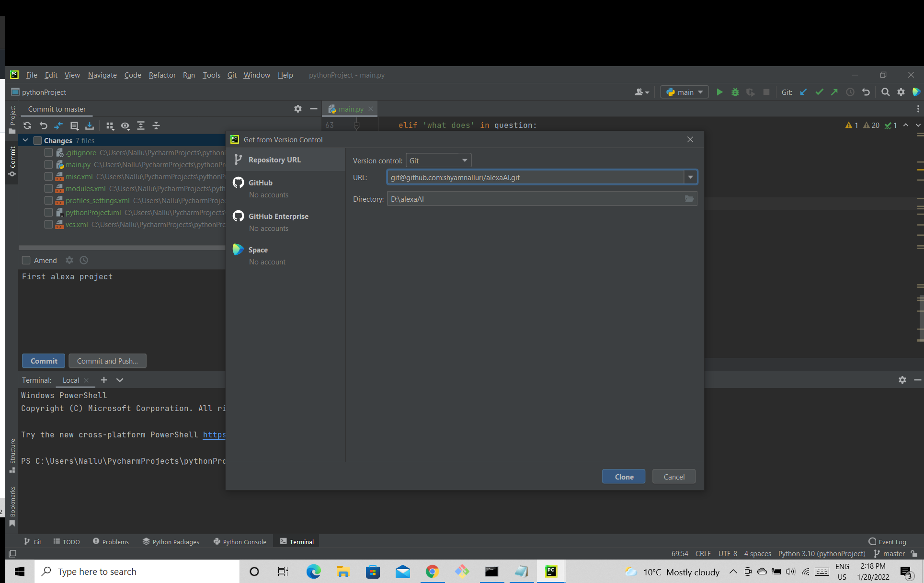The image size is (924, 583).
Task: Click the Git update project arrow
Action: [803, 92]
